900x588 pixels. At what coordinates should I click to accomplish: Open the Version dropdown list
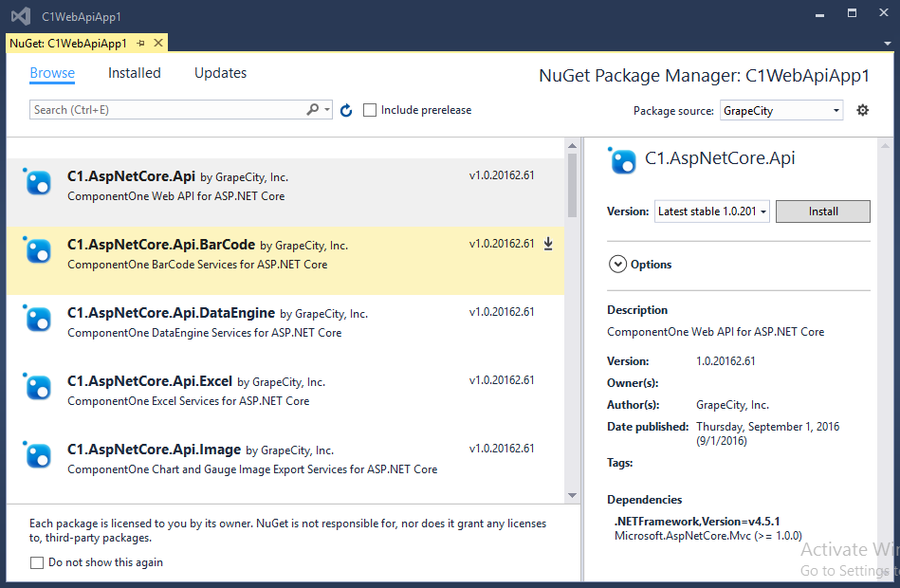711,211
